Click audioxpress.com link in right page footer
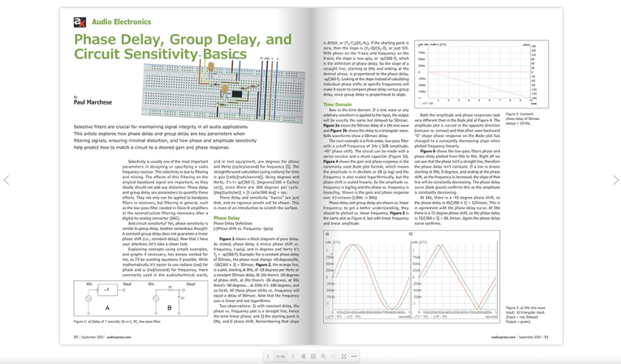The width and height of the screenshot is (621, 364). (x=504, y=337)
